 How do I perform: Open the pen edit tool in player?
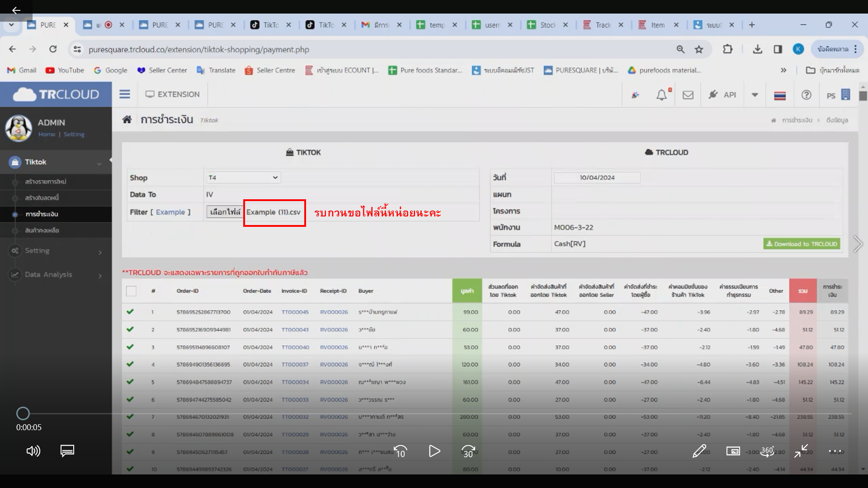(x=699, y=451)
